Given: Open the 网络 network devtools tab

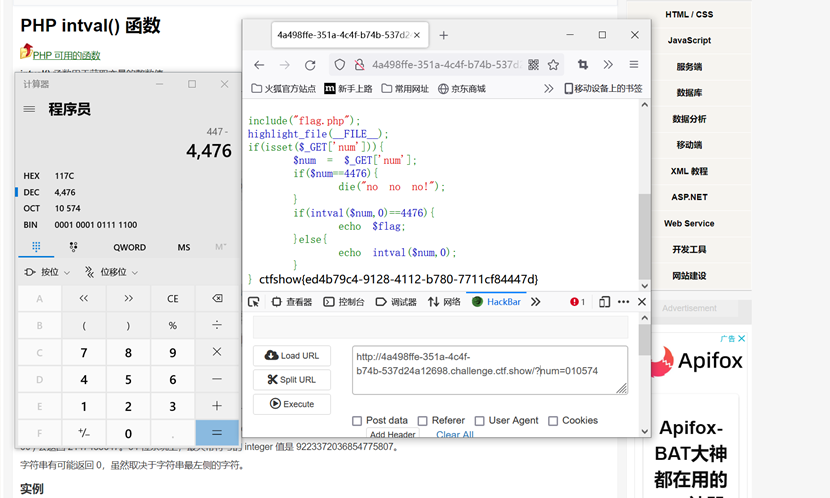Looking at the screenshot, I should pos(444,302).
